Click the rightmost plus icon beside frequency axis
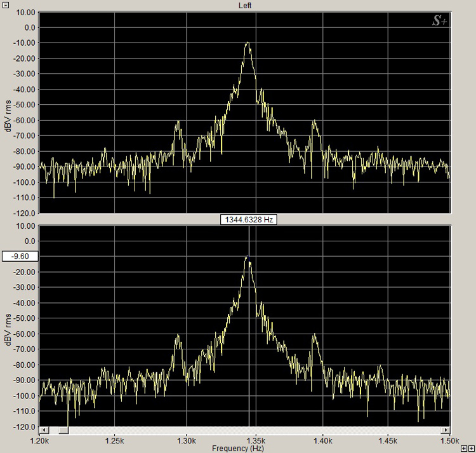Image resolution: width=476 pixels, height=453 pixels. point(472,449)
